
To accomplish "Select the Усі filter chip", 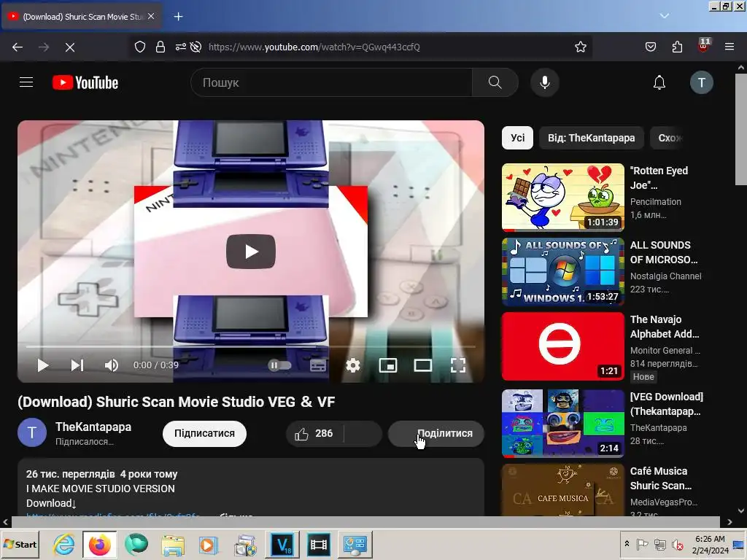I will [517, 138].
